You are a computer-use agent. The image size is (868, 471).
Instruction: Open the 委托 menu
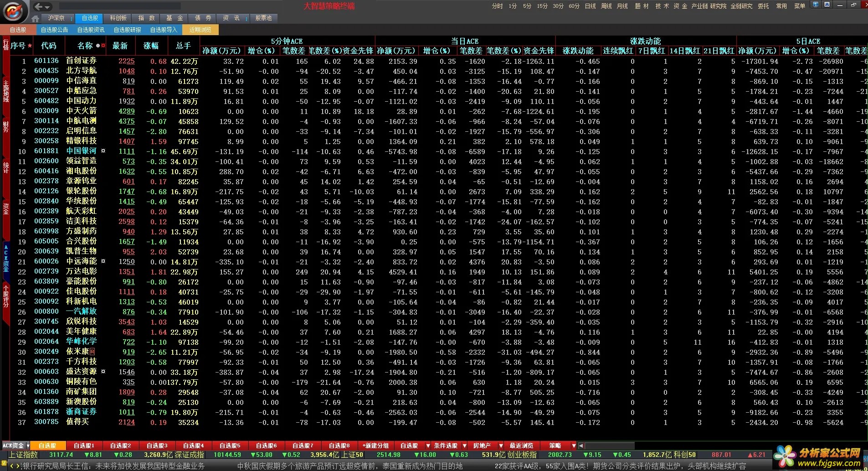click(x=763, y=6)
